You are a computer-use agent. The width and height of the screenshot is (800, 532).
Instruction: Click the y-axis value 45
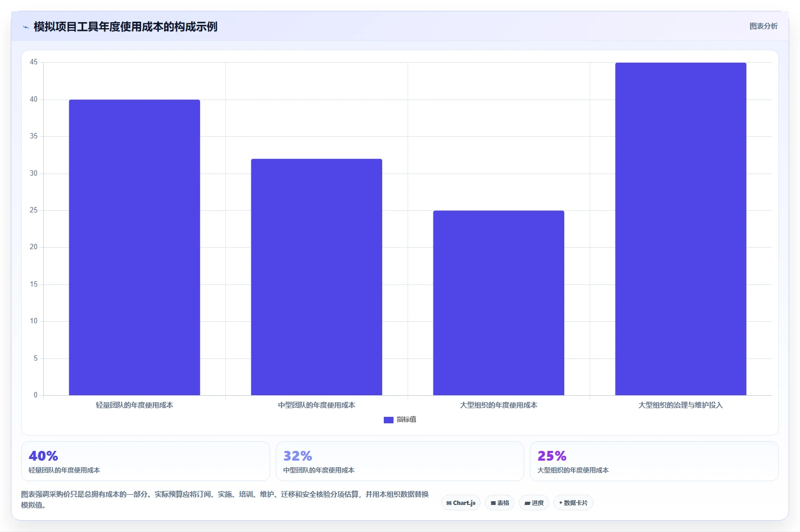coord(34,62)
